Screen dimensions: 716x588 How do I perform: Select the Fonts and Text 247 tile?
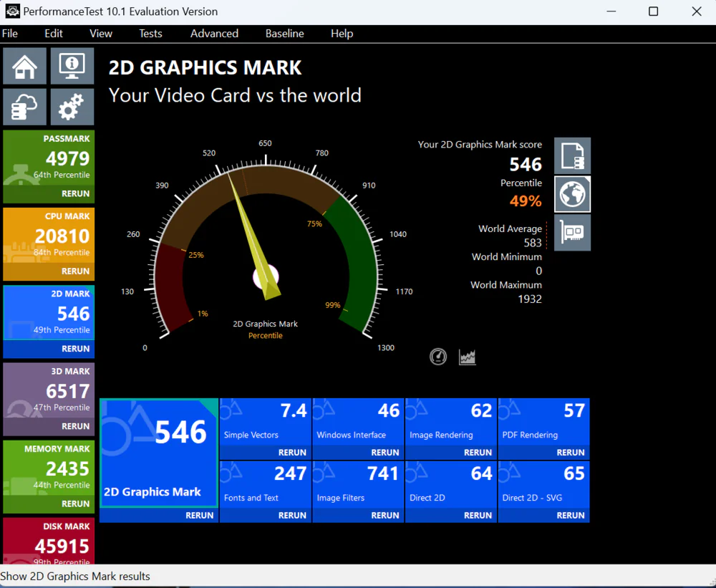click(x=266, y=485)
